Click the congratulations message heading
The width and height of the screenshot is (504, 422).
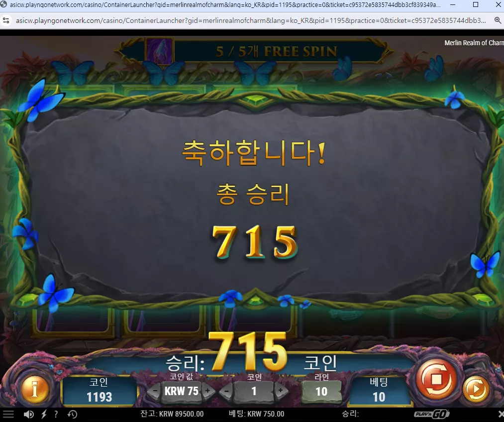[254, 153]
